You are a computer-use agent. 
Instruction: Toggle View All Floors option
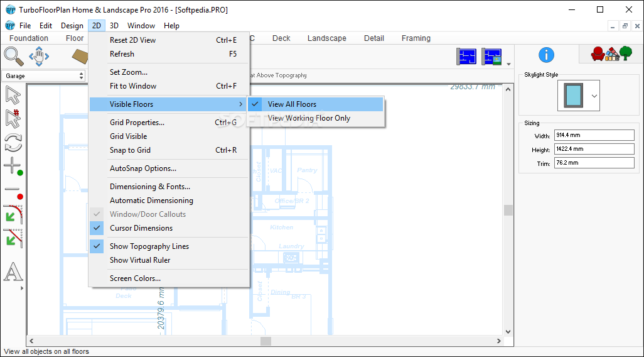click(316, 104)
